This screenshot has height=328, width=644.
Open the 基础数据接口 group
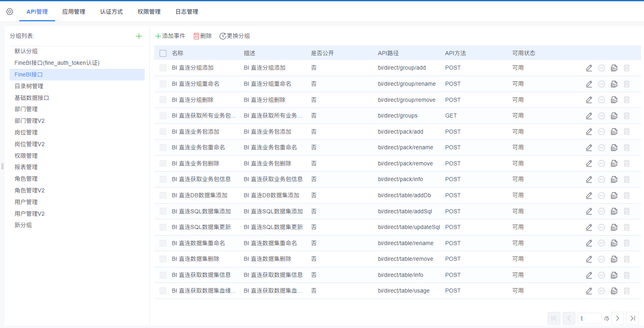tap(77, 98)
